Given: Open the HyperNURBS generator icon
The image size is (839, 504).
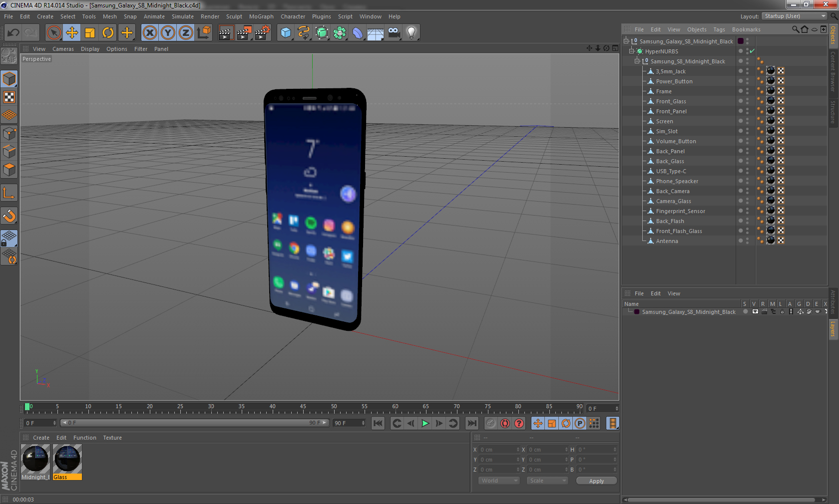Looking at the screenshot, I should pyautogui.click(x=322, y=33).
